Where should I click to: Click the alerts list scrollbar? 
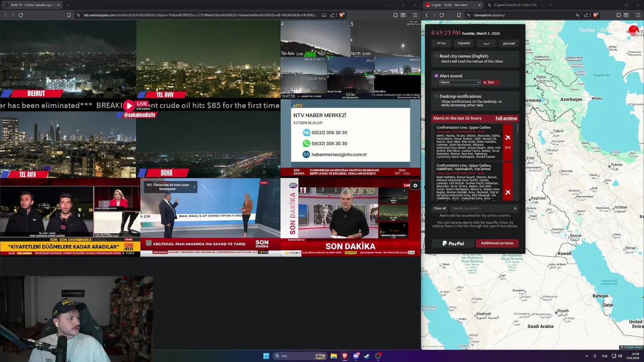click(x=517, y=130)
